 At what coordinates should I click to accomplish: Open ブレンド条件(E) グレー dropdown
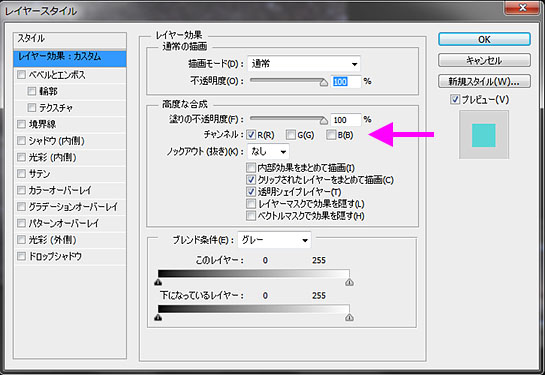(274, 240)
